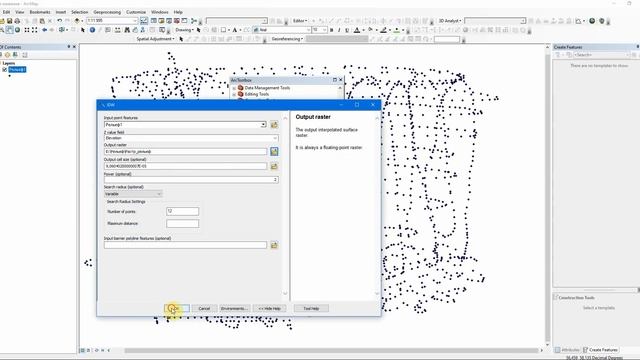
Task: Click the Fixed Zoom In arrows icon
Action: [27, 30]
